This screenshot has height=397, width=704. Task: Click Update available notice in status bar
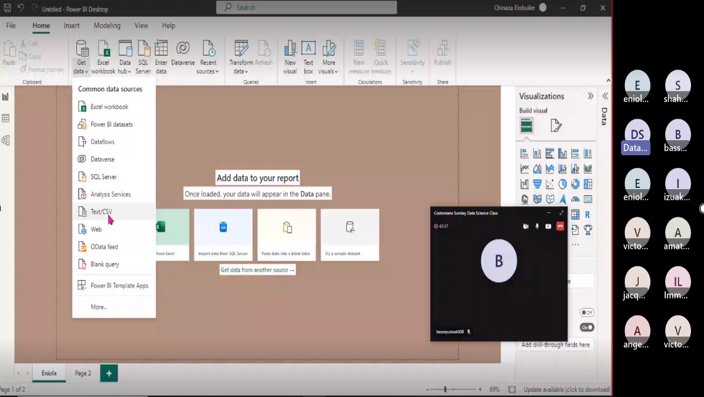(566, 389)
